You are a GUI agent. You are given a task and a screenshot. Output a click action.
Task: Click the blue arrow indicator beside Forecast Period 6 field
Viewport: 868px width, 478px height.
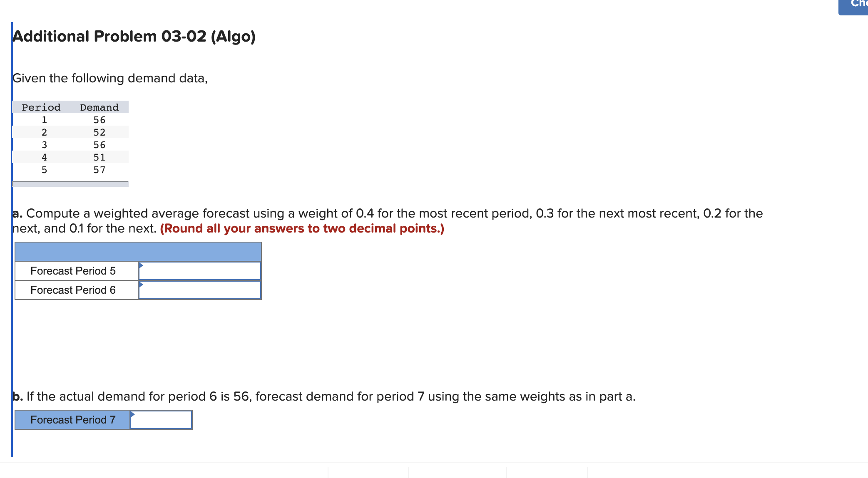pyautogui.click(x=141, y=283)
